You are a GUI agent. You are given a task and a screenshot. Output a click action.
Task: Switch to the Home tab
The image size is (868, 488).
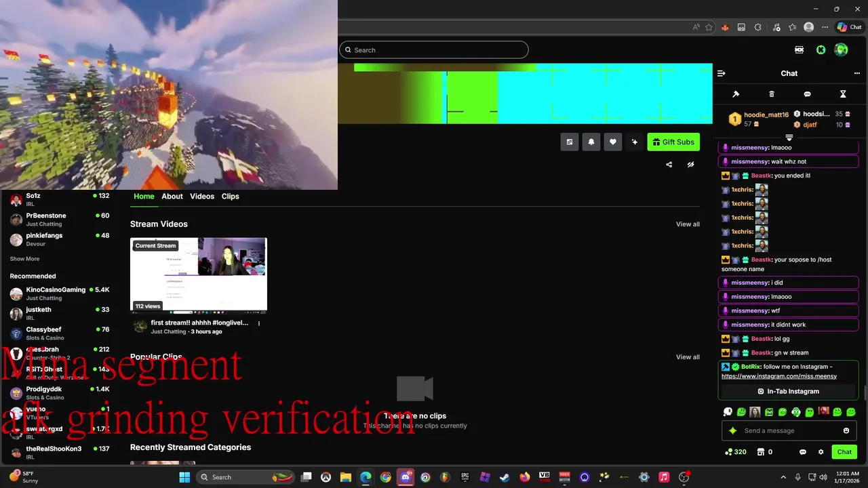click(144, 196)
